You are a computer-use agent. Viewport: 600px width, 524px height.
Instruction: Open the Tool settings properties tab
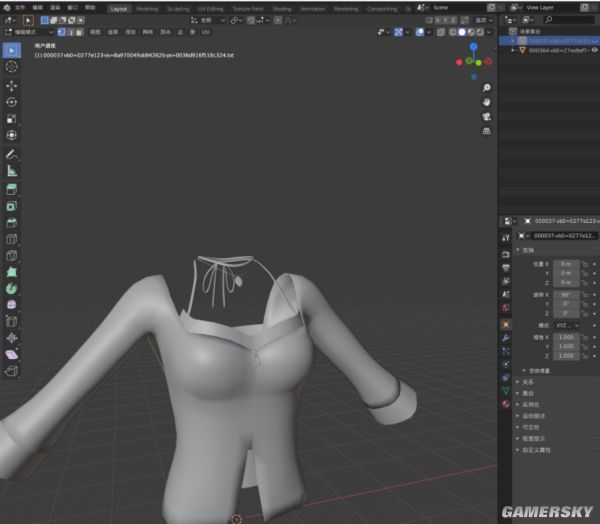pyautogui.click(x=506, y=237)
